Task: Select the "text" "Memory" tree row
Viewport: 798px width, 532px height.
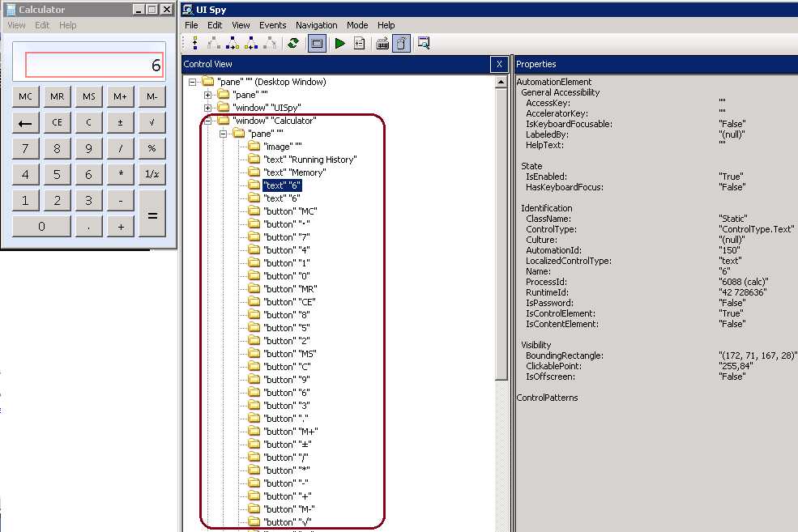Action: click(x=295, y=172)
